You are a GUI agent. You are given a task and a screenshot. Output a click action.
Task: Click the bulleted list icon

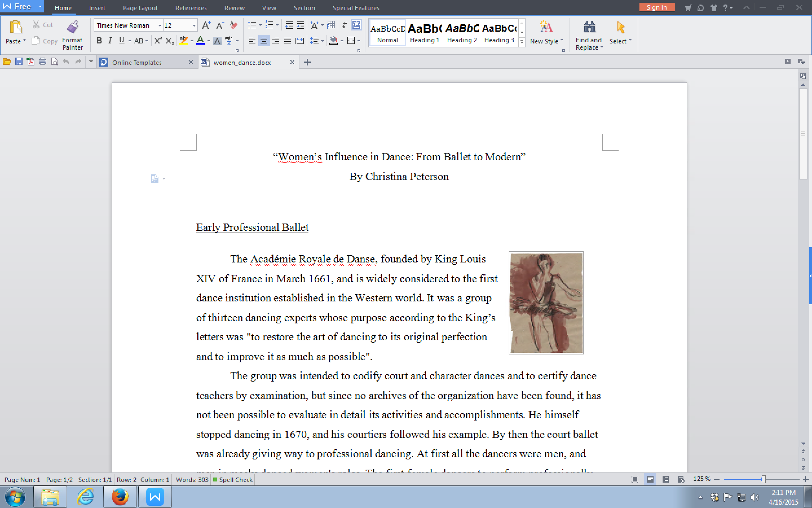252,25
